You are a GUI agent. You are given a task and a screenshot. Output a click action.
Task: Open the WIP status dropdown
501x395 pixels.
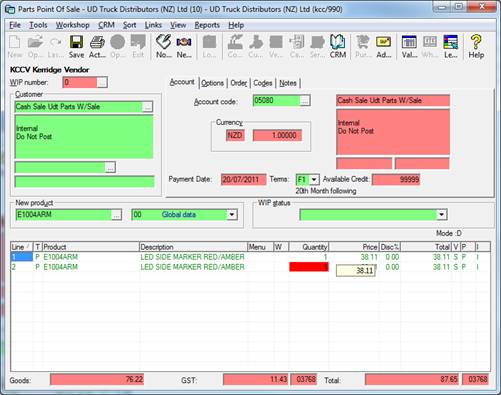441,215
